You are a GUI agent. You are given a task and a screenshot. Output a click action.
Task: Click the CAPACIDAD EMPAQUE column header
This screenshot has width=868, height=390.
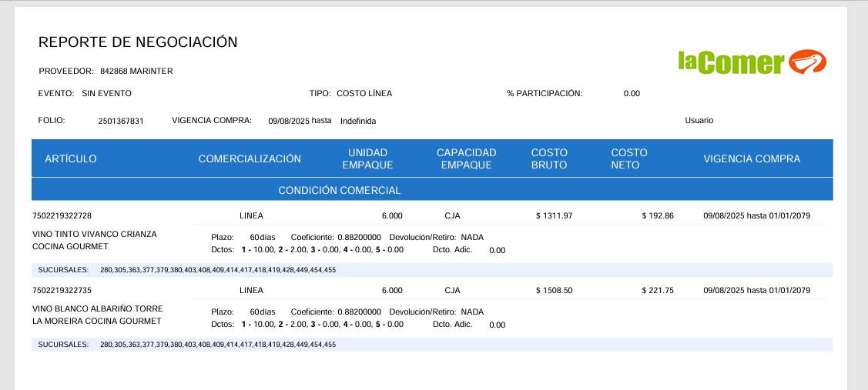pyautogui.click(x=466, y=159)
